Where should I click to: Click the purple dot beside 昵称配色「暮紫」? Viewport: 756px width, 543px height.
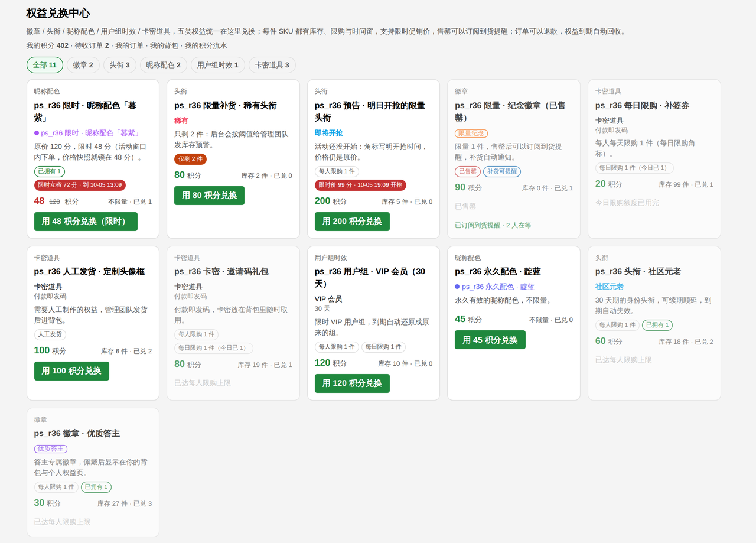(37, 133)
